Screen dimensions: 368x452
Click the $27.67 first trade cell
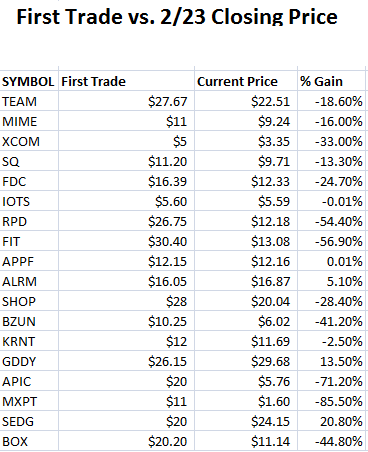click(126, 101)
